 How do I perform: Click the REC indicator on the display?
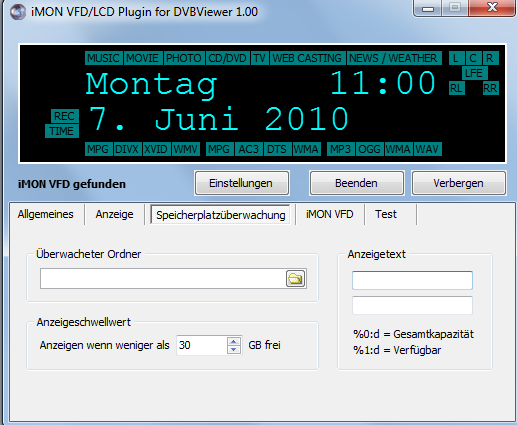tap(64, 116)
